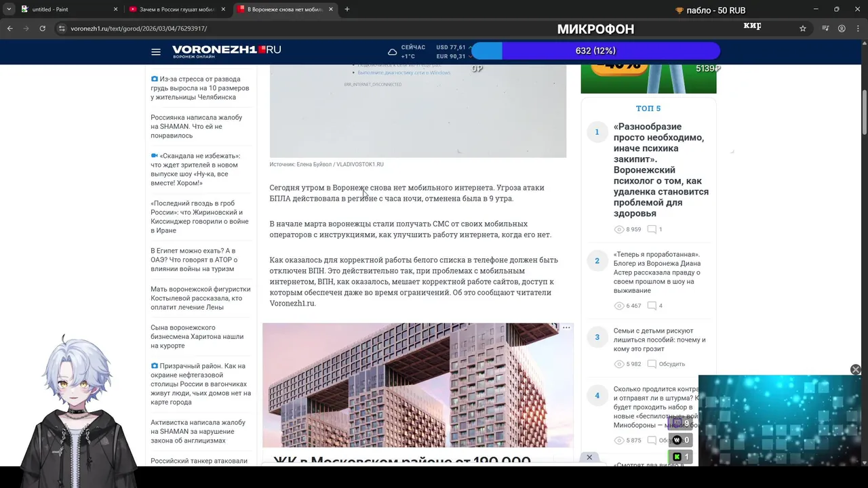
Task: Close the 'В Воронеже снова нет' tab
Action: tap(331, 9)
